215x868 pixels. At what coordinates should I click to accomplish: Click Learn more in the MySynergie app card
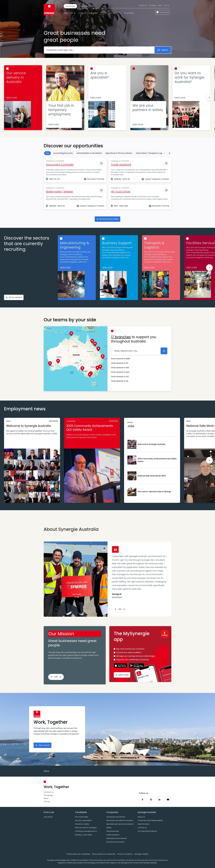click(122, 675)
